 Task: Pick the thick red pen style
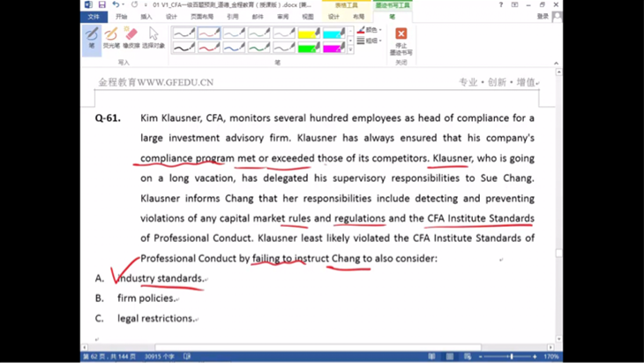click(209, 48)
